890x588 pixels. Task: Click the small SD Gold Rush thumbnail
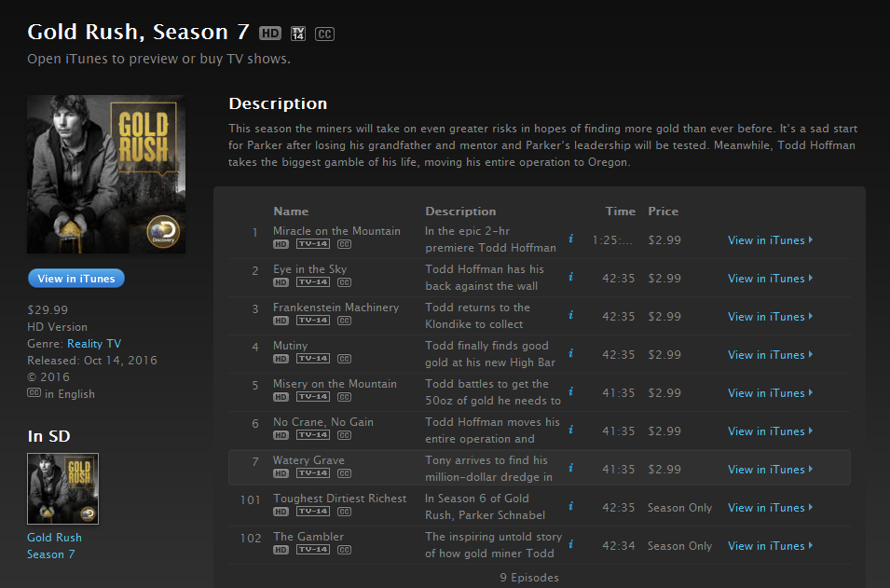coord(63,488)
